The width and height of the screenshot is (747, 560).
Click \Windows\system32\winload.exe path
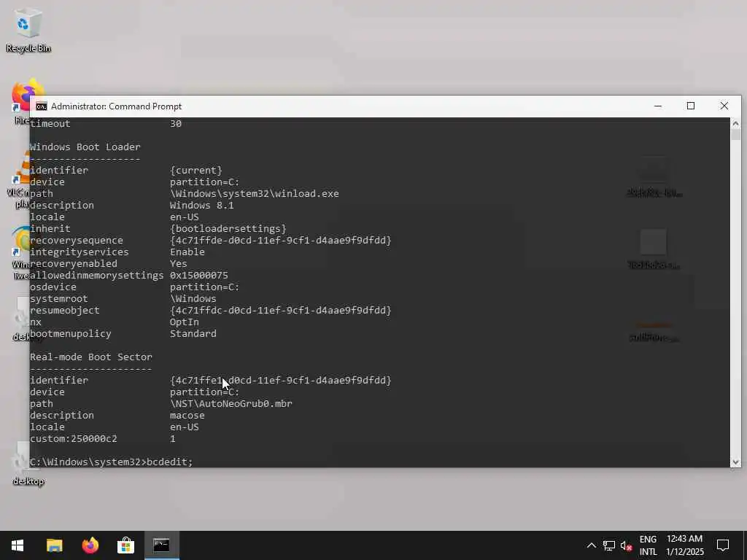tap(255, 194)
